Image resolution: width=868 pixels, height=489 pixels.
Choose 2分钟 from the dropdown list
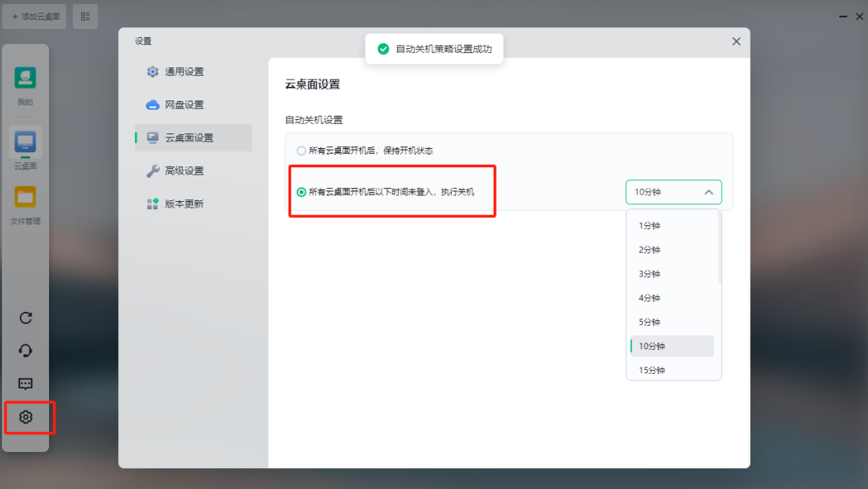(x=671, y=250)
